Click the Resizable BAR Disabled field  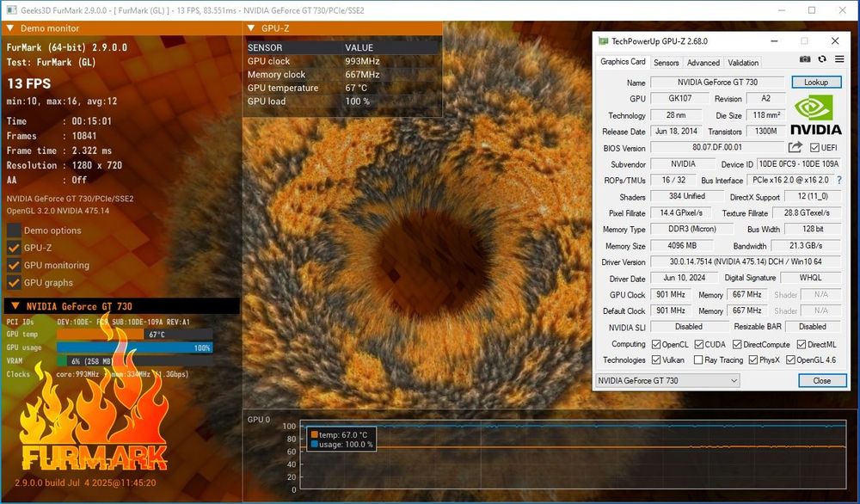point(813,327)
